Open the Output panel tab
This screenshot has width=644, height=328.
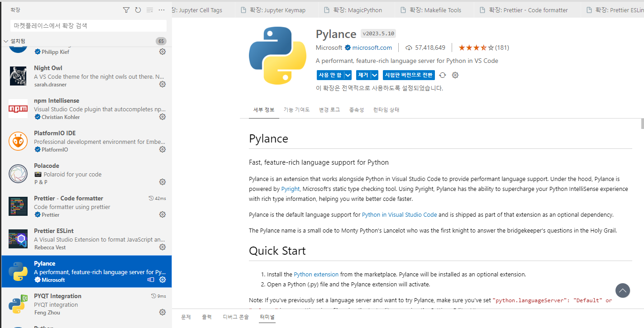[207, 317]
